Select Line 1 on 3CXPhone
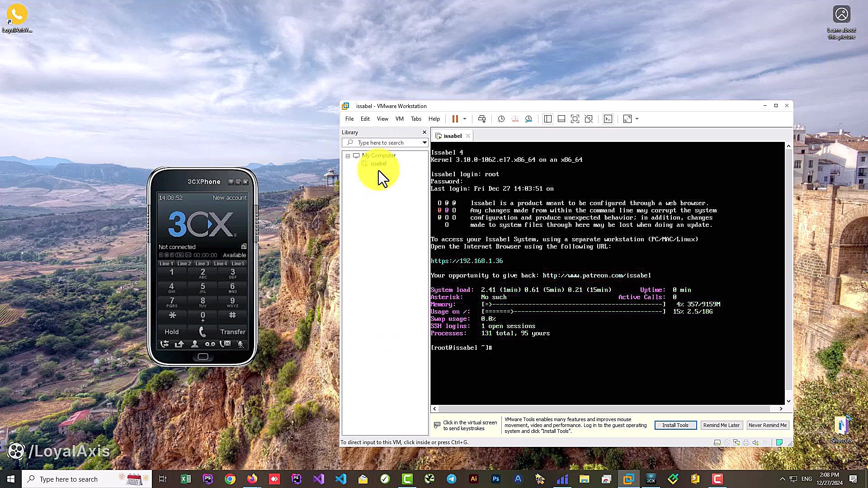 point(166,263)
